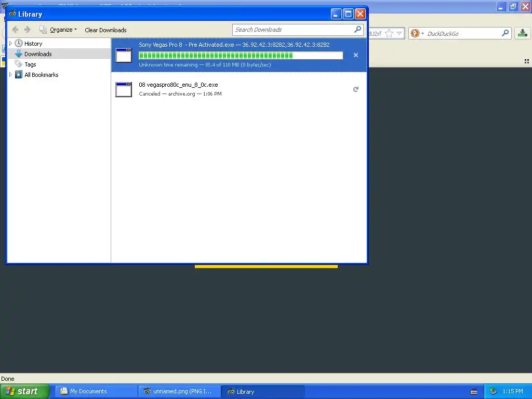This screenshot has height=399, width=532.
Task: Click the browser Downloads toolbar button
Action: [523, 33]
